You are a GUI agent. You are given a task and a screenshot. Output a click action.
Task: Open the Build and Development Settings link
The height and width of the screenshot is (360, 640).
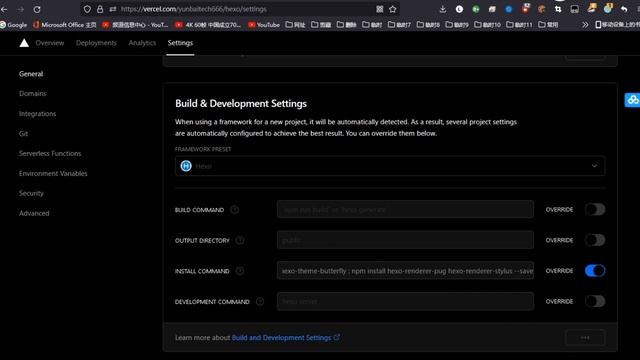[285, 338]
